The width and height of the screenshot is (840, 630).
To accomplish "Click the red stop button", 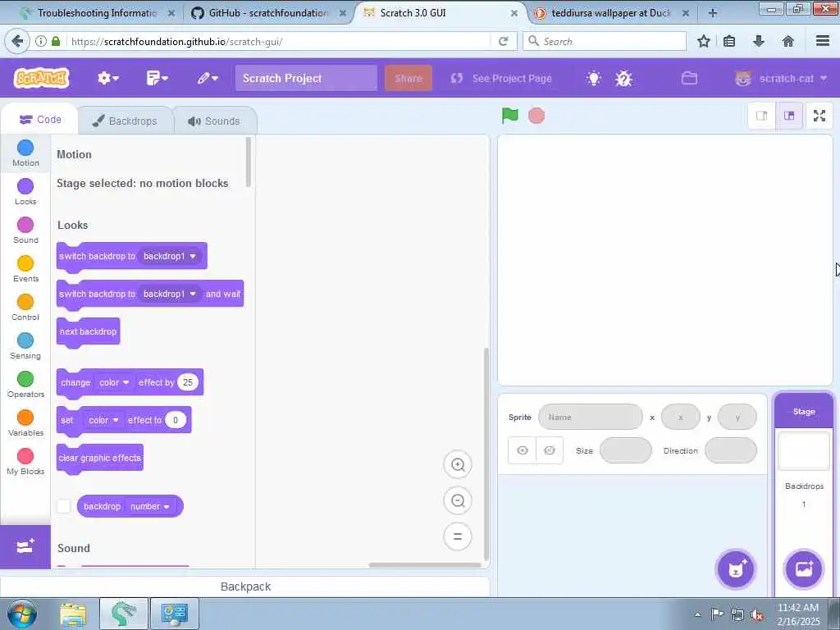I will point(536,116).
